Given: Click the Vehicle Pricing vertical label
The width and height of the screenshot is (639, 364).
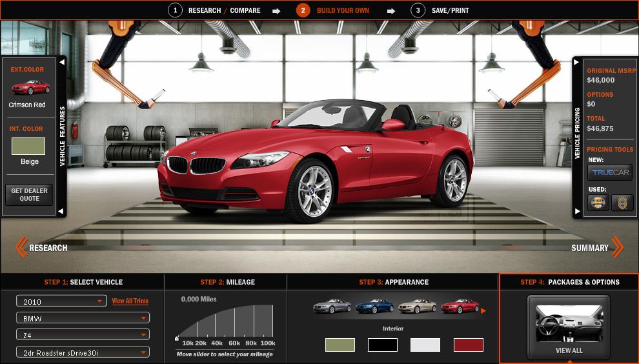Looking at the screenshot, I should pyautogui.click(x=577, y=133).
